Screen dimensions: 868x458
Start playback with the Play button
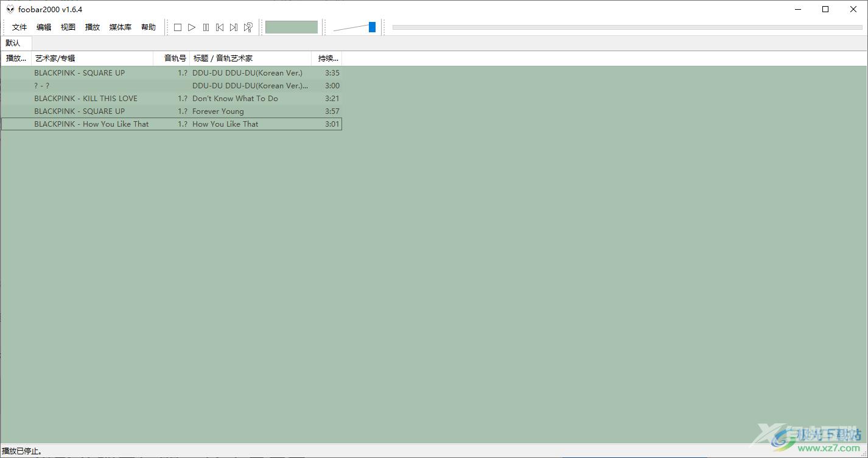click(x=192, y=27)
